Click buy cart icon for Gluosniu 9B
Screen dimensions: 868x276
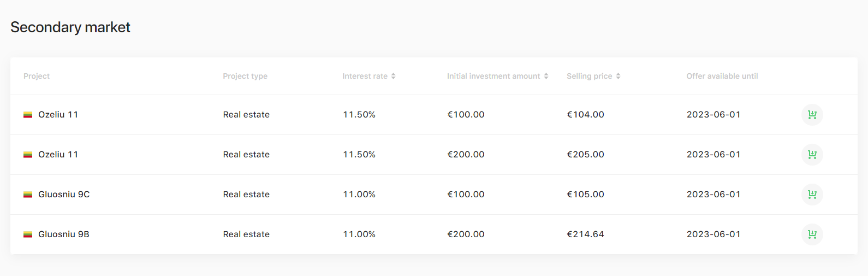812,234
